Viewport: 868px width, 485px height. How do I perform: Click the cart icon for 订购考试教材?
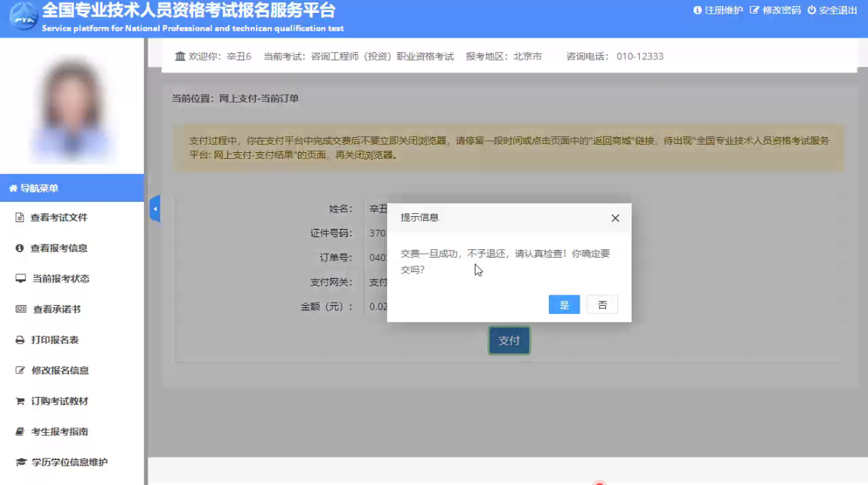click(x=20, y=401)
